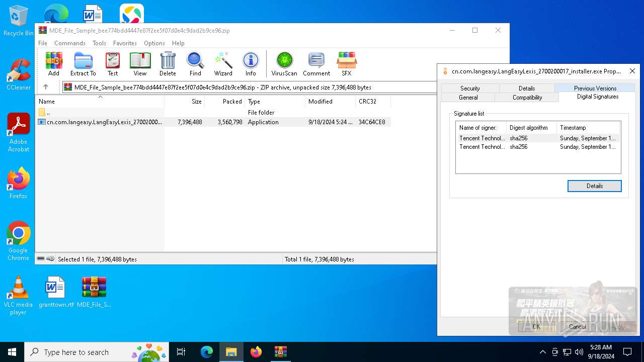
Task: Open Task View in taskbar
Action: [x=181, y=352]
